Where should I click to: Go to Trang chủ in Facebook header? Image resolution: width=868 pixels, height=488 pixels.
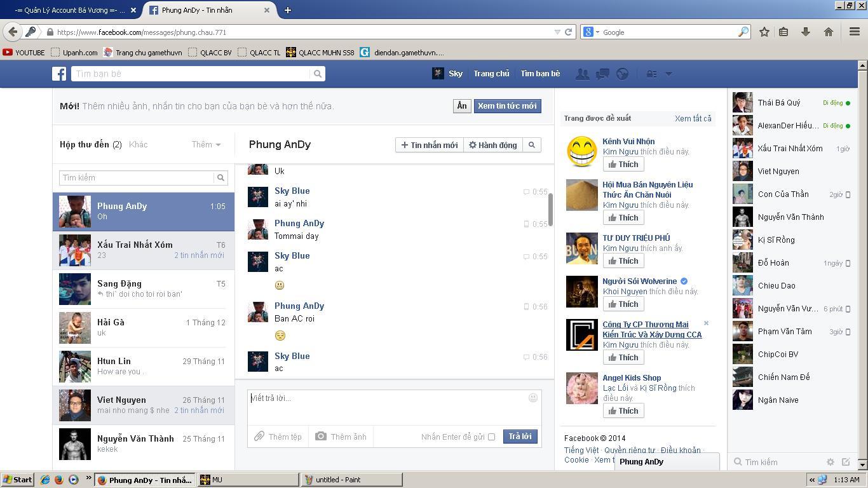click(x=491, y=74)
